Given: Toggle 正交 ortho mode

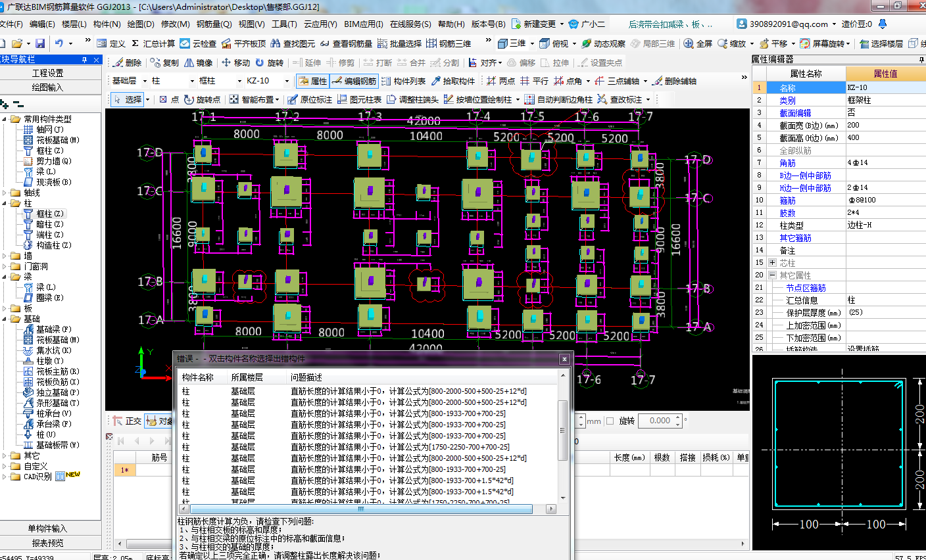Looking at the screenshot, I should pyautogui.click(x=127, y=421).
